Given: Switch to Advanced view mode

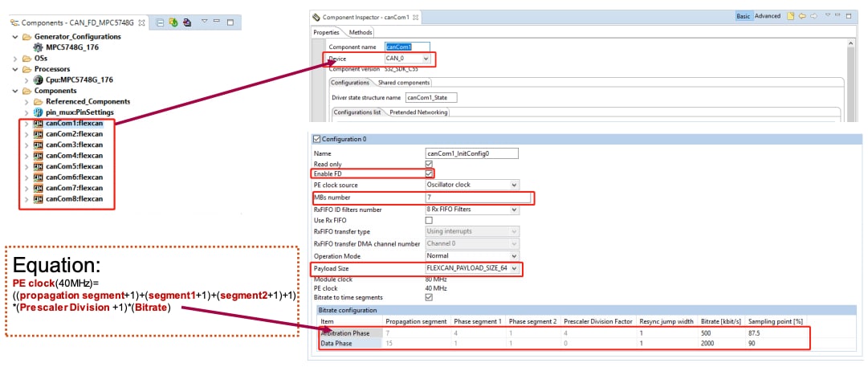Looking at the screenshot, I should click(x=768, y=16).
